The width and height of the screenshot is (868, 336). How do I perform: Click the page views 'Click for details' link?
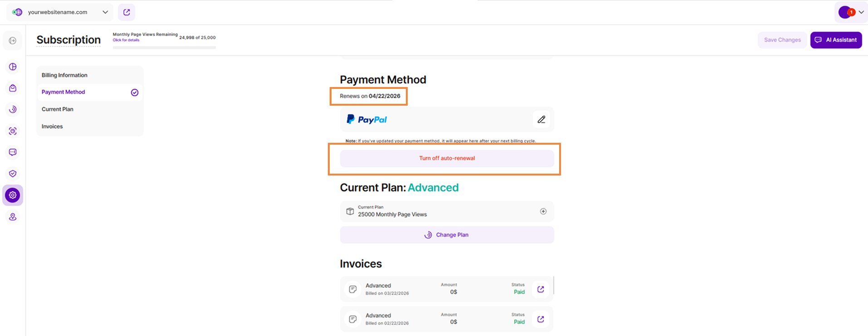126,40
